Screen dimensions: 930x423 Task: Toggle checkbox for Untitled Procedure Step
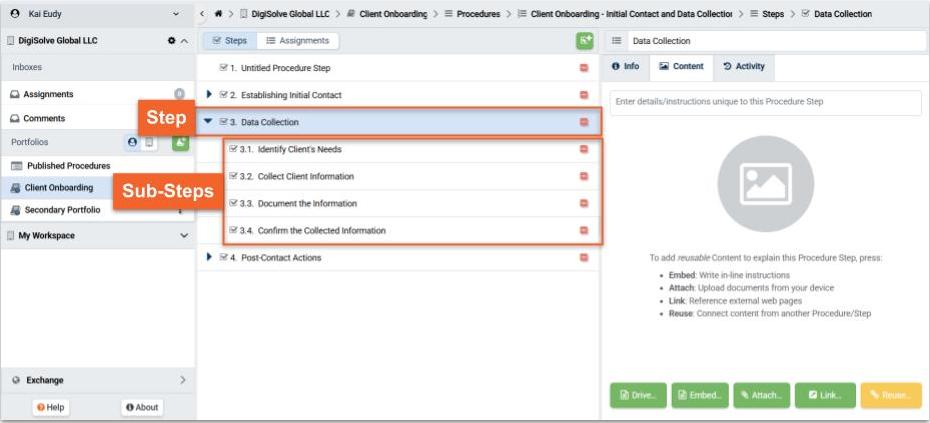coord(225,68)
